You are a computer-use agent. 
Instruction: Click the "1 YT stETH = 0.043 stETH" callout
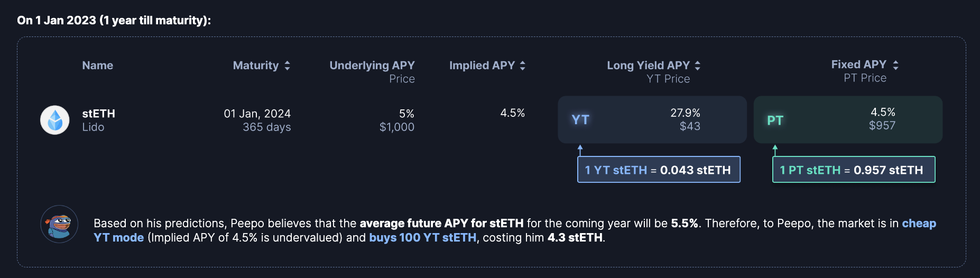(x=658, y=170)
